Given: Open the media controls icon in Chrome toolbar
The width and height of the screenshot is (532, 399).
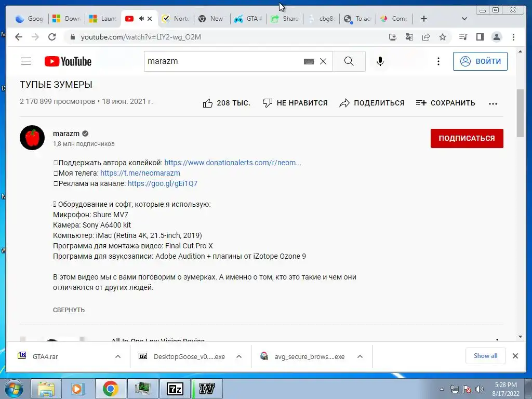Looking at the screenshot, I should click(463, 37).
